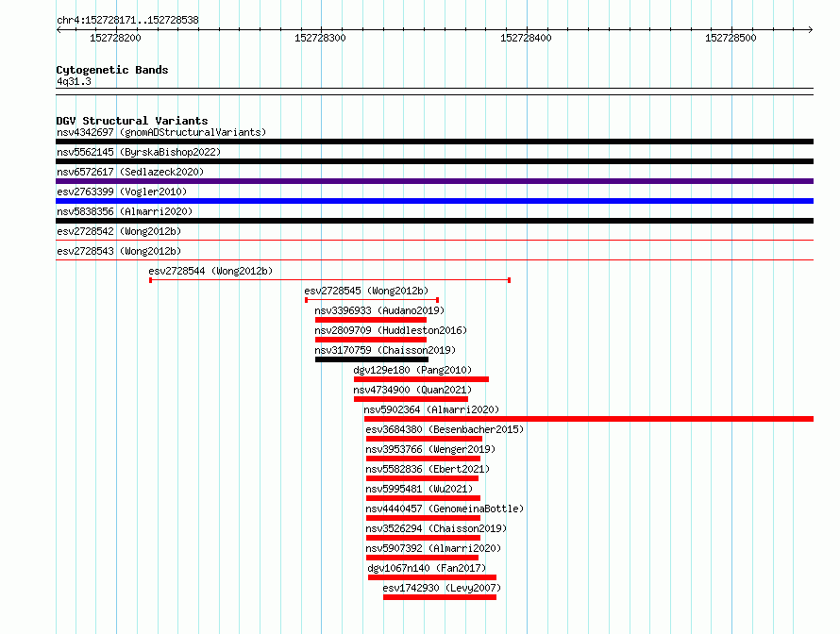Open the esv2728543 Wong2012b label

[119, 251]
